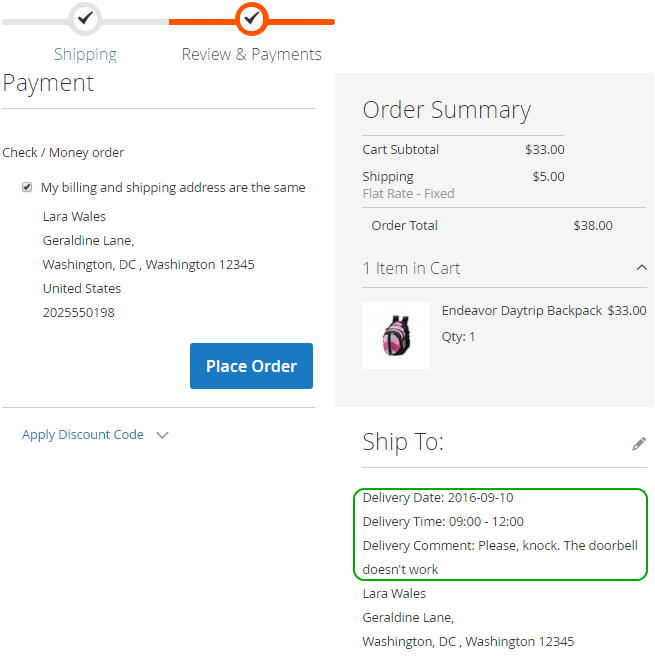
Task: Go back to the Shipping step label
Action: (x=85, y=54)
